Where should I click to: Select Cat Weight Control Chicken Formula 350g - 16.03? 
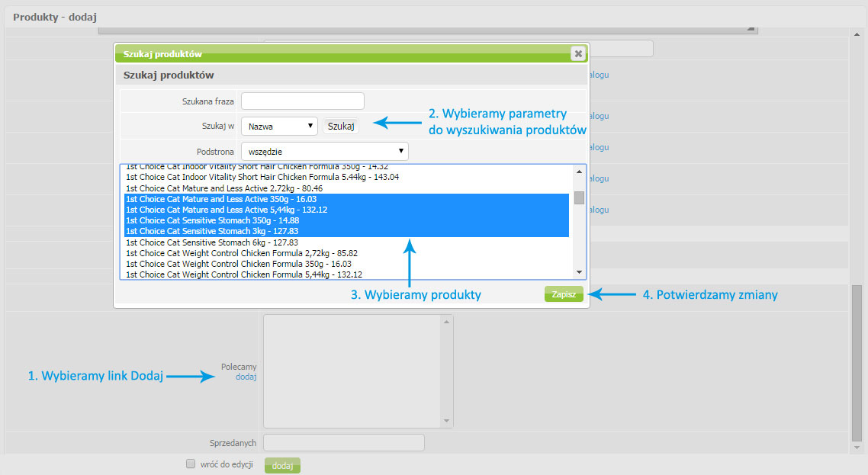(x=346, y=264)
